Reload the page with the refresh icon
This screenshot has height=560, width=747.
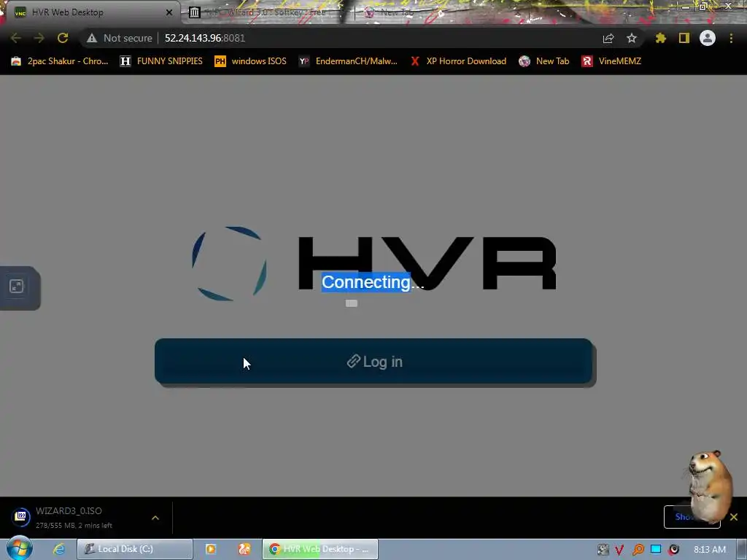point(63,38)
